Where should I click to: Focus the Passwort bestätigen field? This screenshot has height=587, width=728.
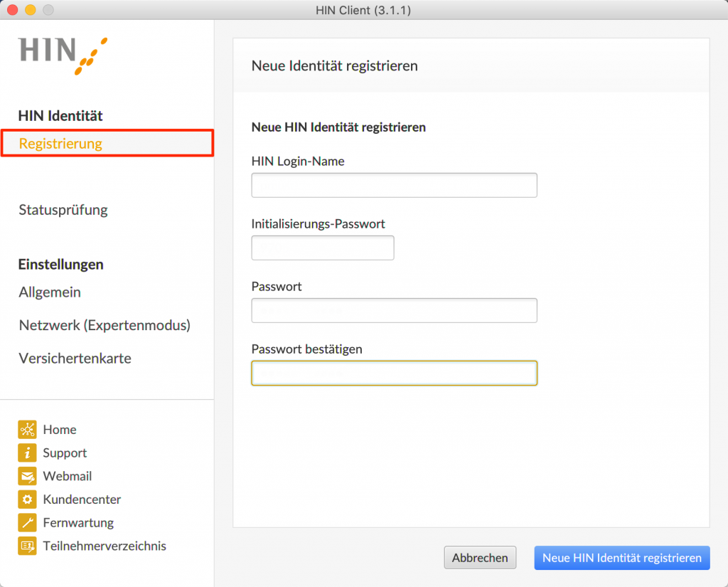[x=394, y=373]
